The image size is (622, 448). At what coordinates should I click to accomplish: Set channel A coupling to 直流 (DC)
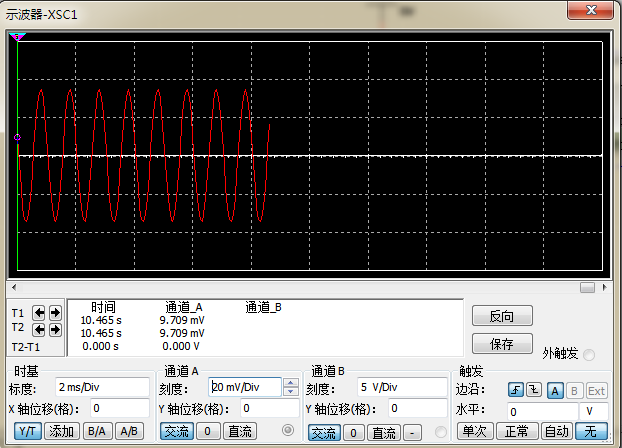pyautogui.click(x=240, y=431)
